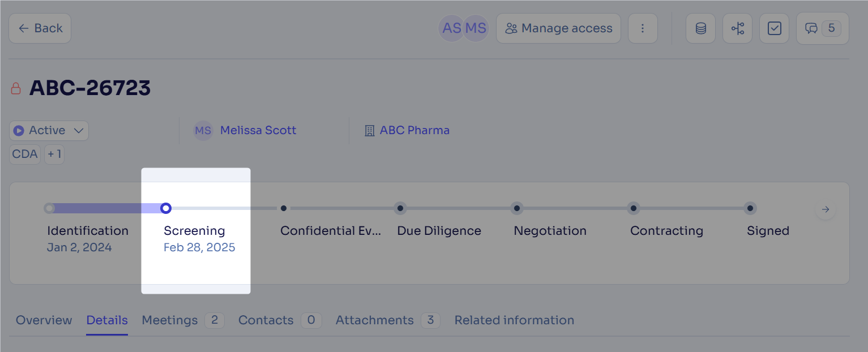Click the AS user avatar
This screenshot has width=868, height=352.
click(x=451, y=28)
